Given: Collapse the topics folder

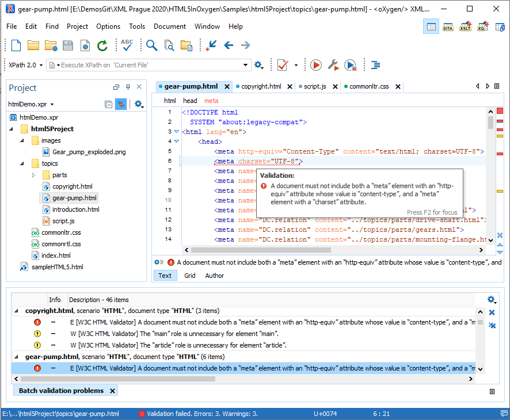Looking at the screenshot, I should (22, 163).
